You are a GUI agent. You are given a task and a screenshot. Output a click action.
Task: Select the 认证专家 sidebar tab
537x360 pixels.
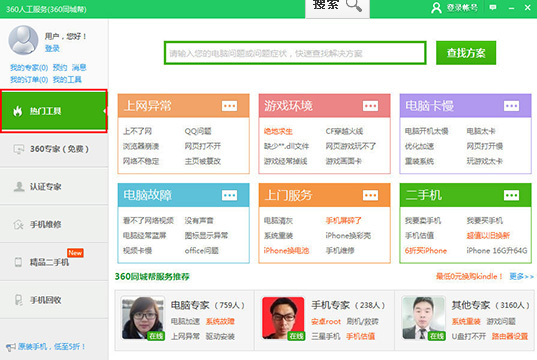coord(54,187)
